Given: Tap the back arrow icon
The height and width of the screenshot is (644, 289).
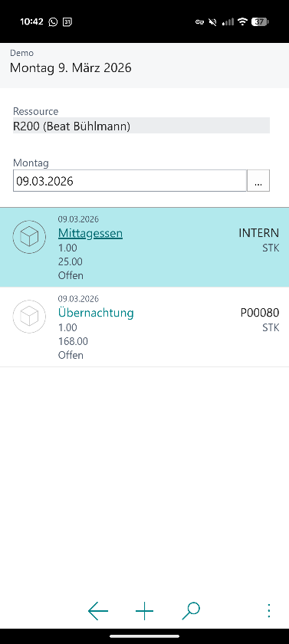Looking at the screenshot, I should click(x=97, y=611).
